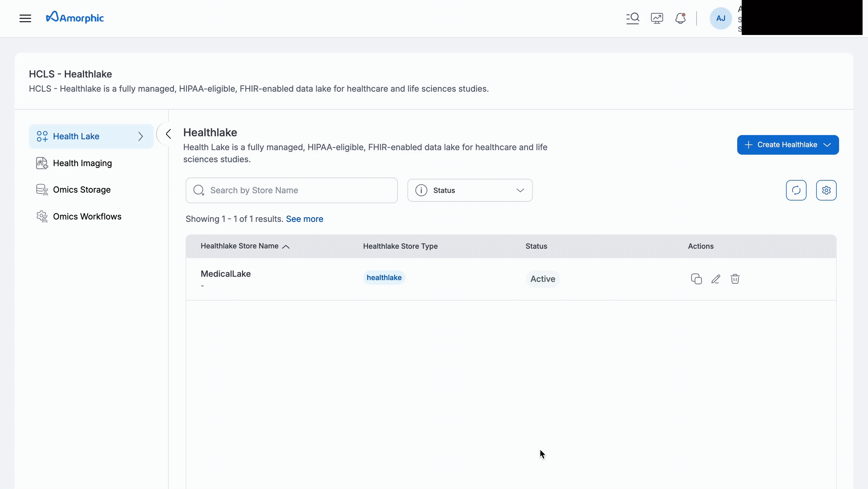
Task: Open the analytics dashboard monitor icon
Action: coord(656,18)
